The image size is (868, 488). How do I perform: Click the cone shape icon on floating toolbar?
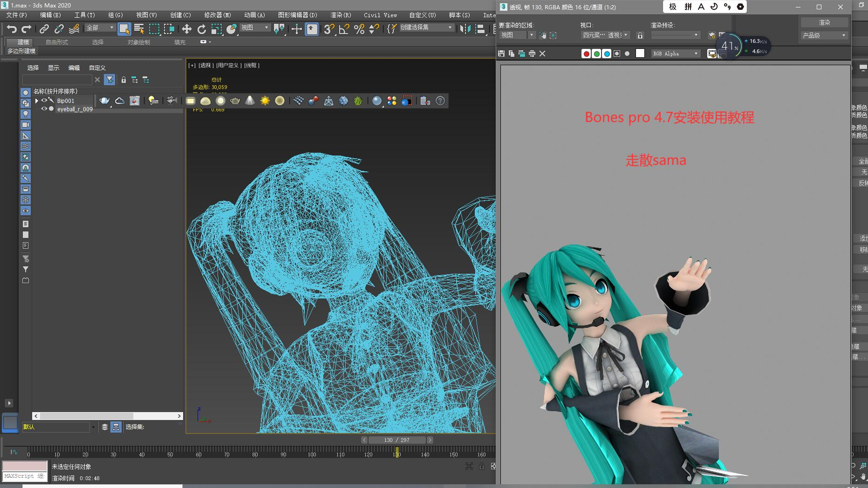(250, 101)
